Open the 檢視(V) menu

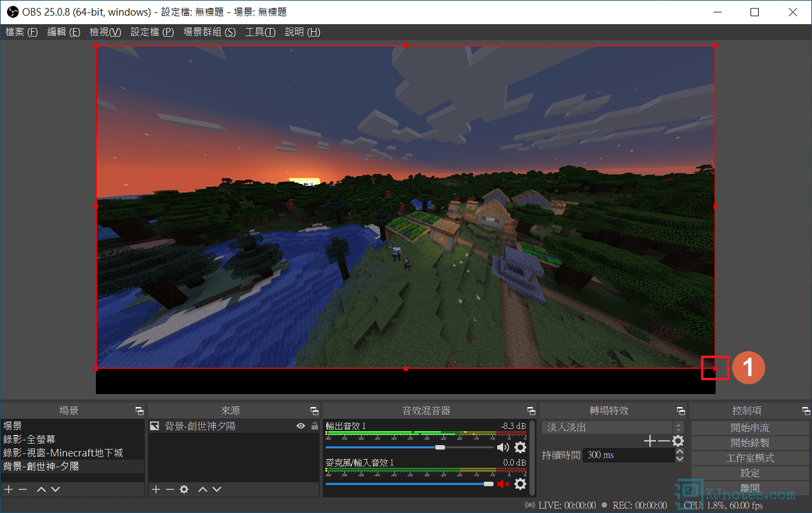105,32
